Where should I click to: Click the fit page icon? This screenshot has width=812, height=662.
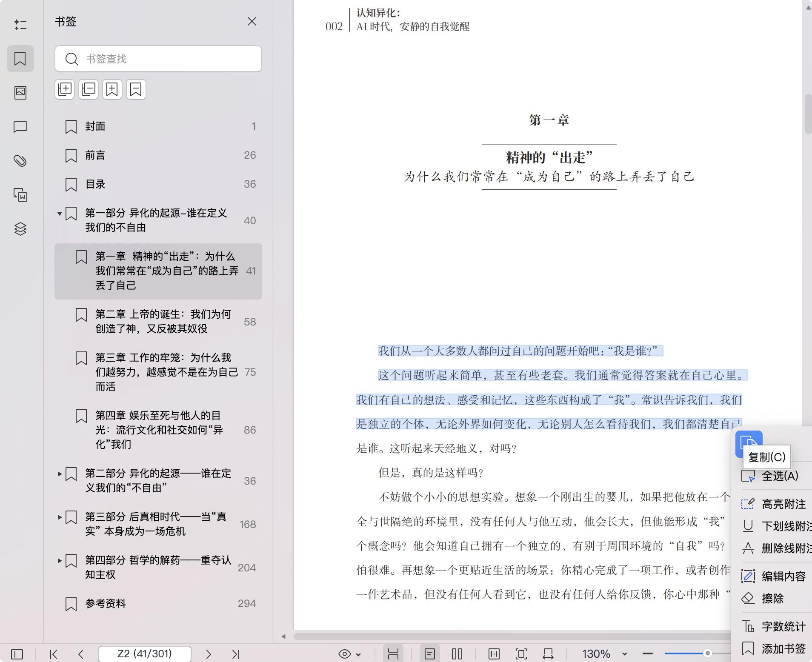(x=521, y=654)
